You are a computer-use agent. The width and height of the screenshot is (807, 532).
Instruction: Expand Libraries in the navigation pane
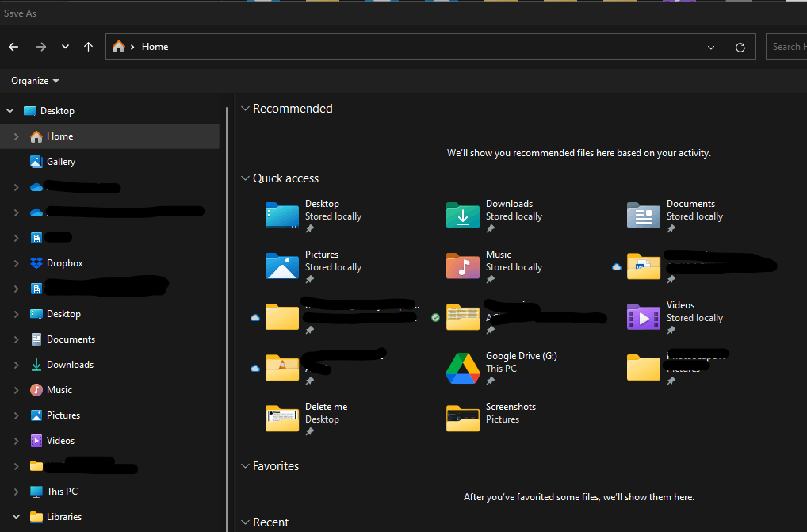point(16,516)
